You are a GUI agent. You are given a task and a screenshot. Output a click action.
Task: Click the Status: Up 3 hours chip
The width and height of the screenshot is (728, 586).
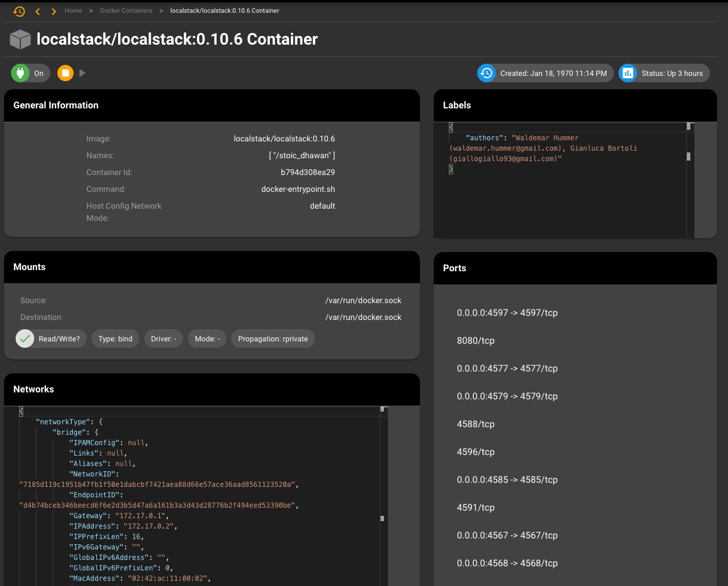664,73
